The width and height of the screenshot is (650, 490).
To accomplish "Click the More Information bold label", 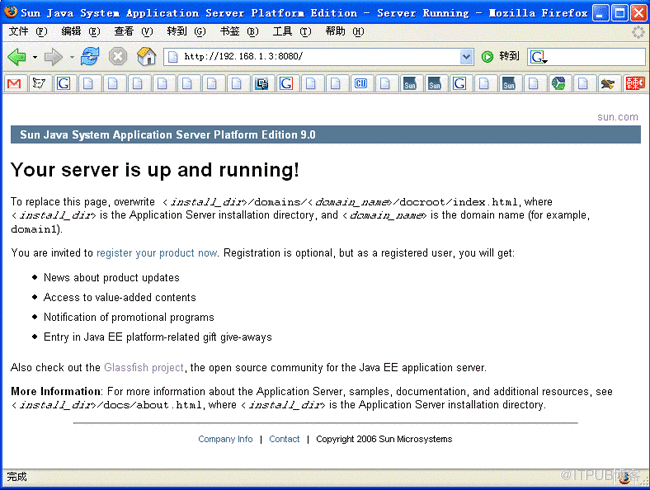I will tap(56, 391).
